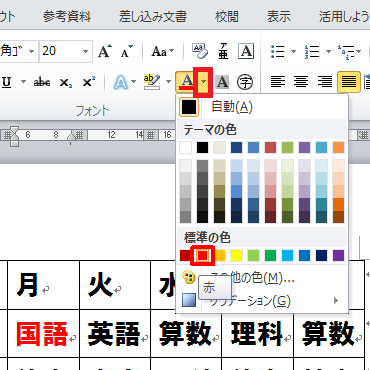Image resolution: width=370 pixels, height=370 pixels.
Task: Open the 参考資料 ribbon tab
Action: 67,17
